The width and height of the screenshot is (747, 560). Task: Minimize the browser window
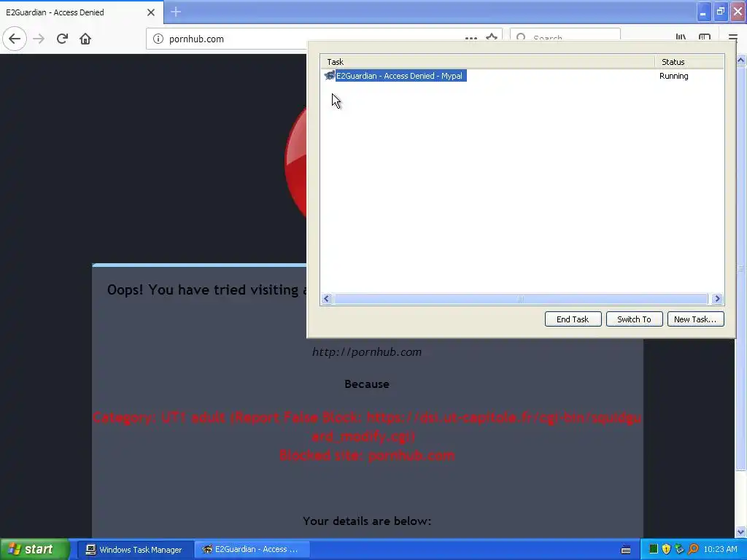pyautogui.click(x=703, y=12)
